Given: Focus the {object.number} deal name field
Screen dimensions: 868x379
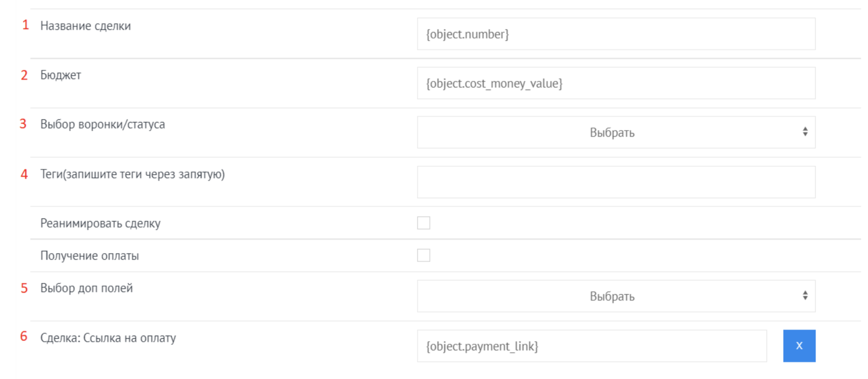Looking at the screenshot, I should (x=616, y=34).
